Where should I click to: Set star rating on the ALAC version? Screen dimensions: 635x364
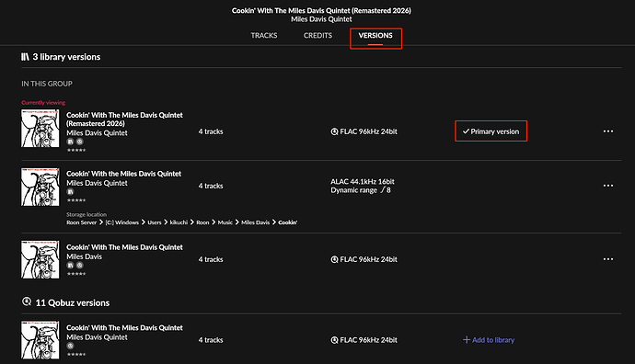[76, 200]
